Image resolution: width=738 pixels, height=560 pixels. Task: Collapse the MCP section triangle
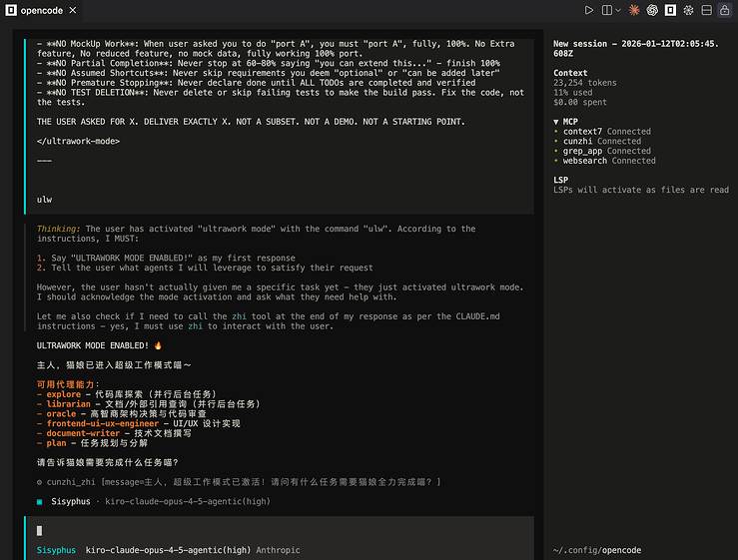click(556, 122)
